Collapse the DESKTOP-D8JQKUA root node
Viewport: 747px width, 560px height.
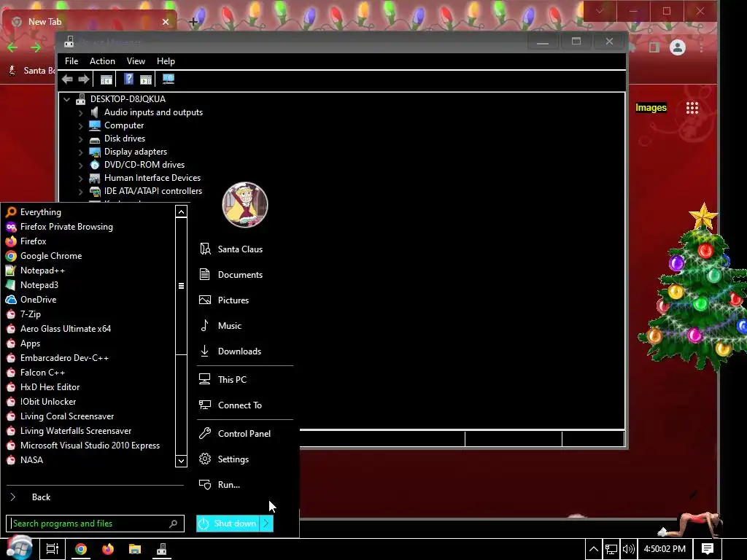(66, 99)
